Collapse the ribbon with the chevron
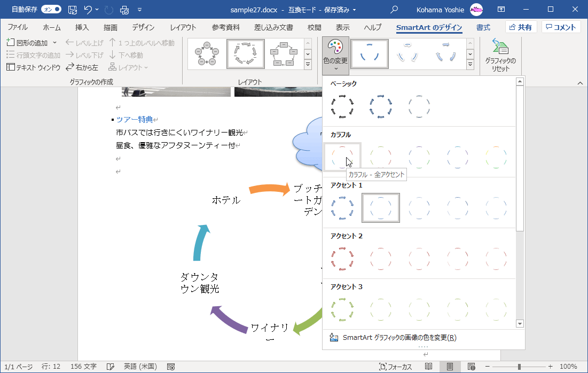 580,83
